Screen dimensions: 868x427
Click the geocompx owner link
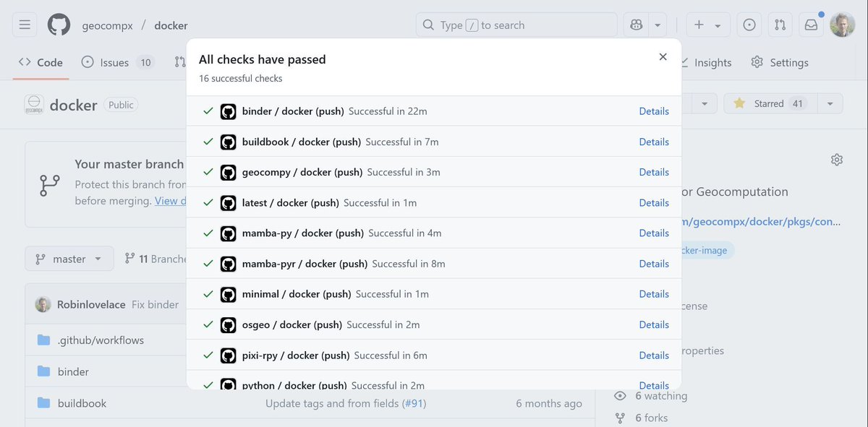pyautogui.click(x=108, y=25)
